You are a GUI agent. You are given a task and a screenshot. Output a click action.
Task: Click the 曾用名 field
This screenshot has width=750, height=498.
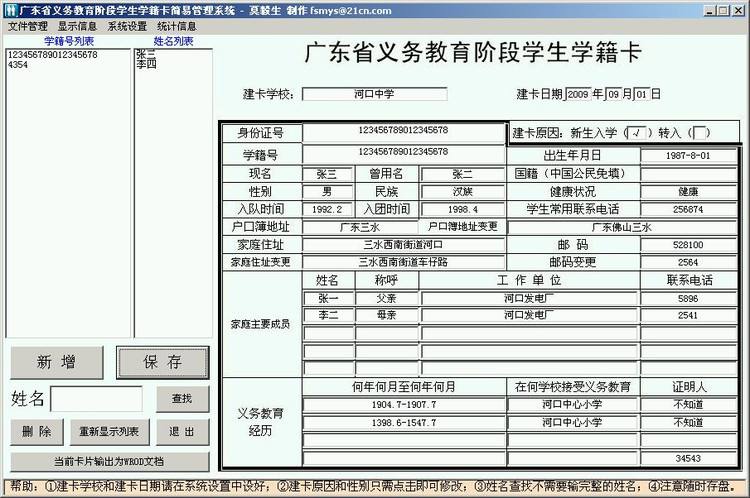coord(463,174)
